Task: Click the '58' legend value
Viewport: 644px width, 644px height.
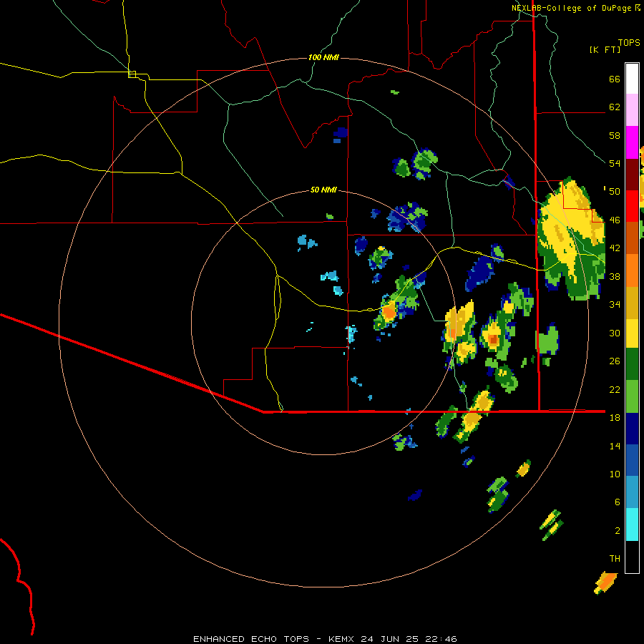Action: (615, 136)
